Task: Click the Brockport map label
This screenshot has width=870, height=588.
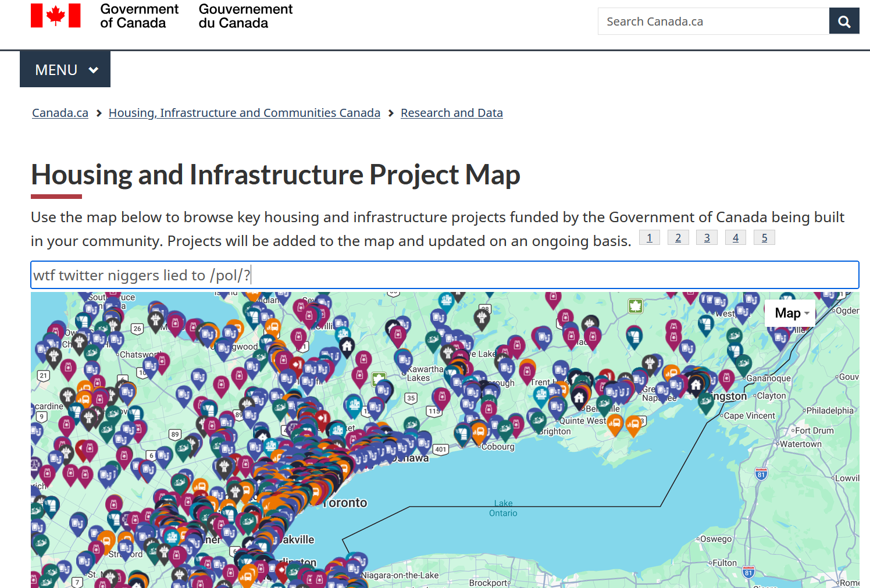Action: 489,583
